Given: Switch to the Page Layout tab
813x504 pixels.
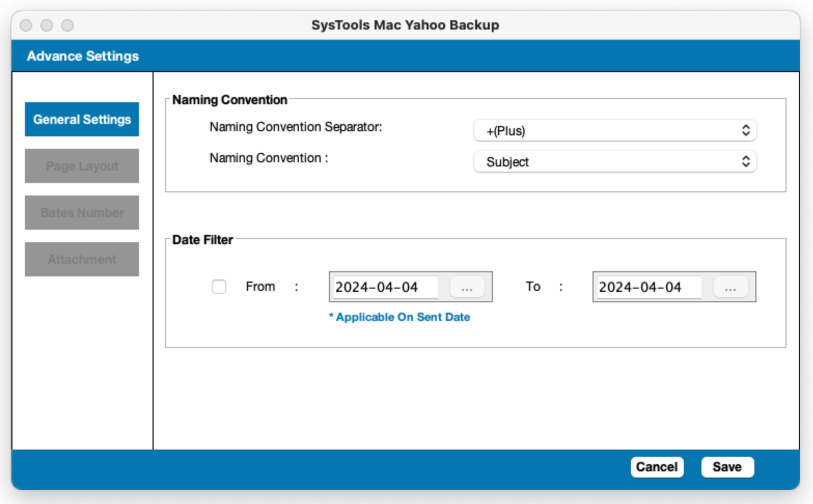Looking at the screenshot, I should (x=82, y=166).
